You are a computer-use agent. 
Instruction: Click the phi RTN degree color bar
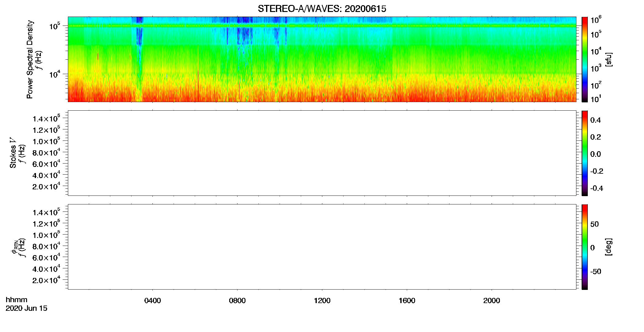pyautogui.click(x=584, y=247)
